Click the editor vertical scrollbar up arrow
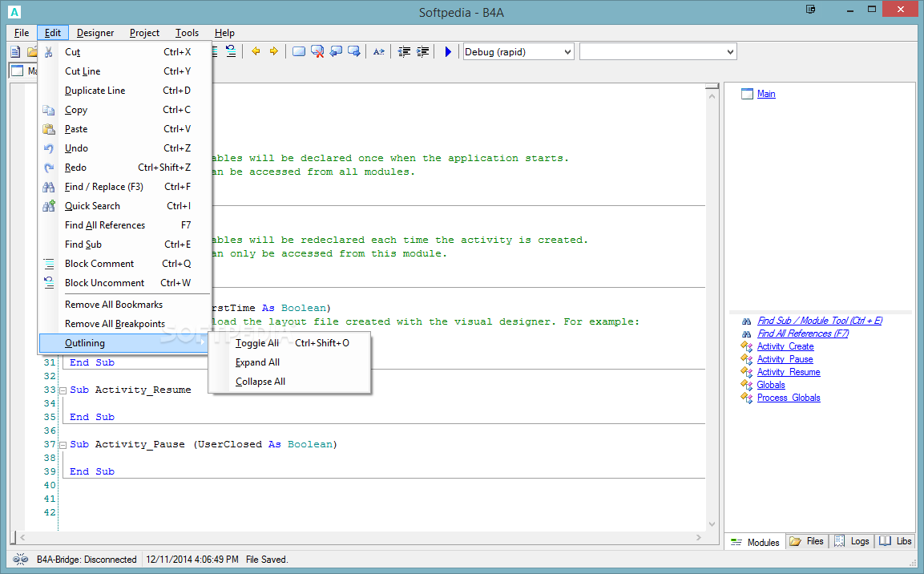 tap(712, 95)
